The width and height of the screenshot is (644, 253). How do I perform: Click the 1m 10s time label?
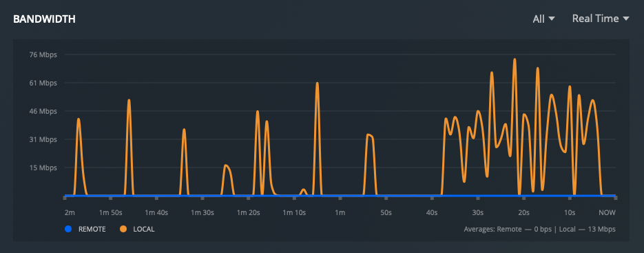[x=295, y=213]
